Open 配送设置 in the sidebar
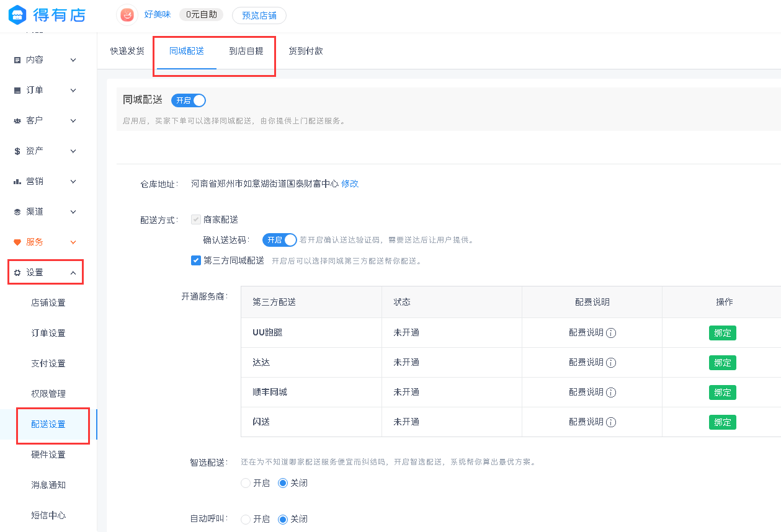The width and height of the screenshot is (781, 532). 48,425
